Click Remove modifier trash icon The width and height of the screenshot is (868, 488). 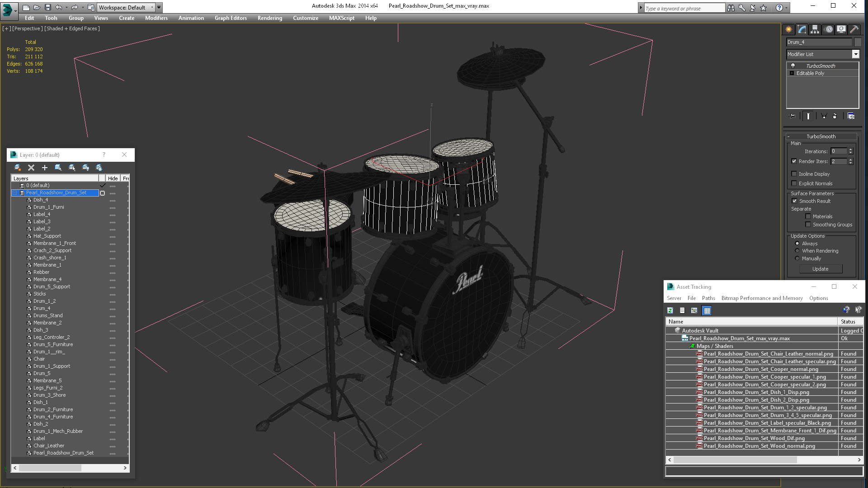[835, 116]
